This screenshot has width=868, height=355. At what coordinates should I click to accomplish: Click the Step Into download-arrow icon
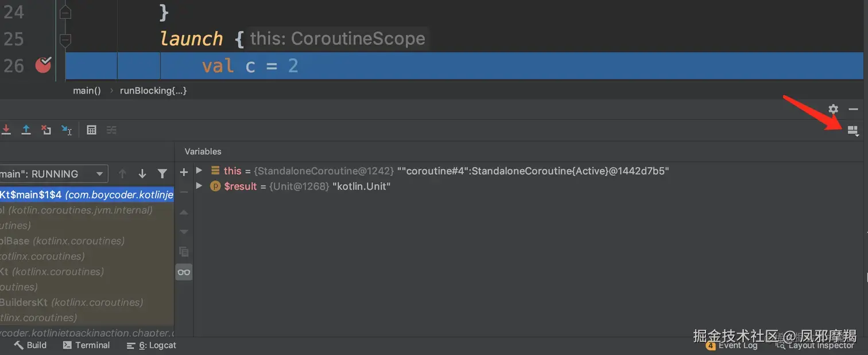coord(6,130)
